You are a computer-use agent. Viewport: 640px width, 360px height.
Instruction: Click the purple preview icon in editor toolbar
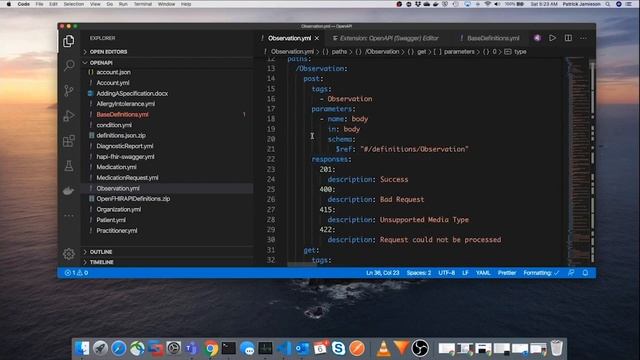pyautogui.click(x=537, y=38)
